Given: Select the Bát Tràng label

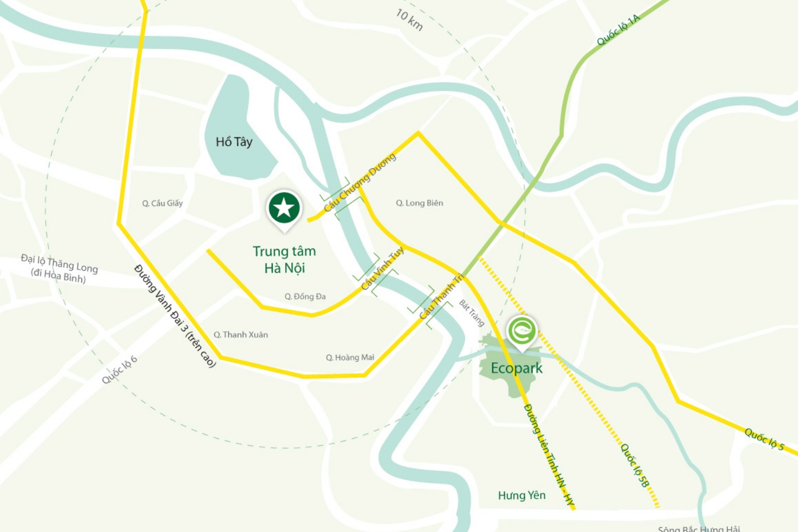Looking at the screenshot, I should [x=472, y=313].
